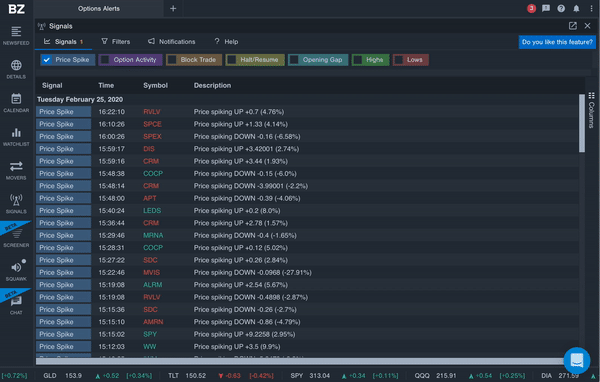The width and height of the screenshot is (600, 382).
Task: Sort by the Signal column header
Action: pos(52,85)
